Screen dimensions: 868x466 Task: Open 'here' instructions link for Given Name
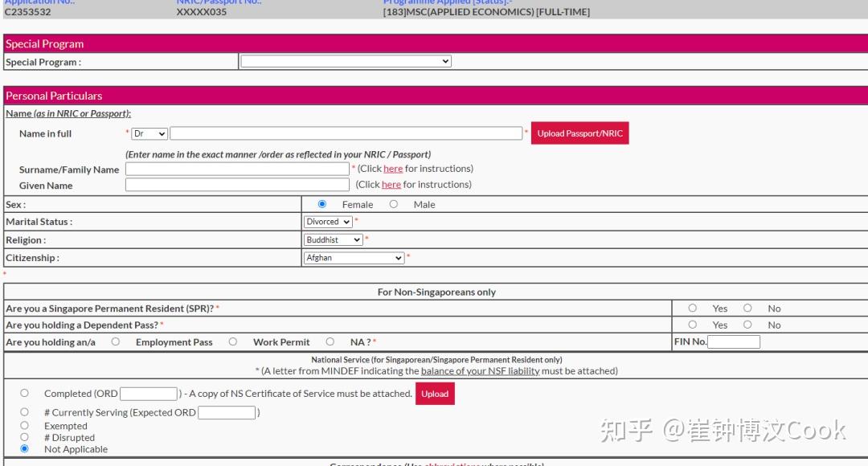click(x=391, y=185)
